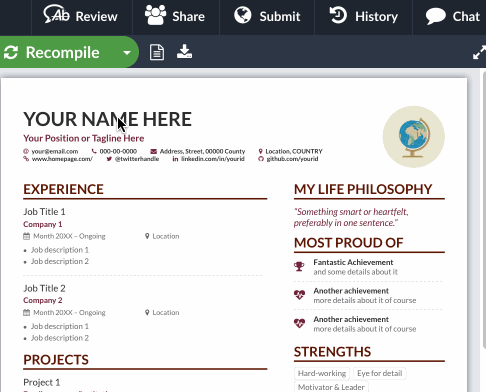The image size is (486, 392).
Task: Click the Eye for detail strength tag
Action: pos(380,373)
